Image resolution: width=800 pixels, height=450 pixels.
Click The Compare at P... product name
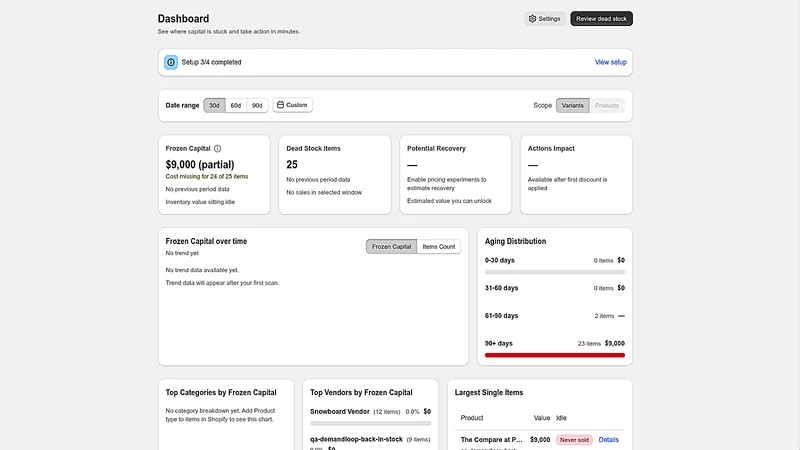pos(491,440)
